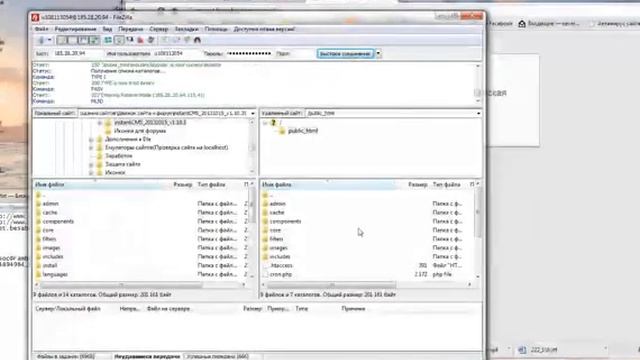This screenshot has height=360, width=640.
Task: Open the Файл menu
Action: 41,29
